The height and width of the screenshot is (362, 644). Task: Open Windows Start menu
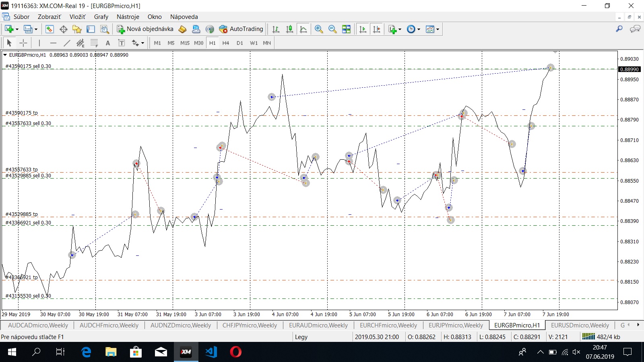[12, 352]
